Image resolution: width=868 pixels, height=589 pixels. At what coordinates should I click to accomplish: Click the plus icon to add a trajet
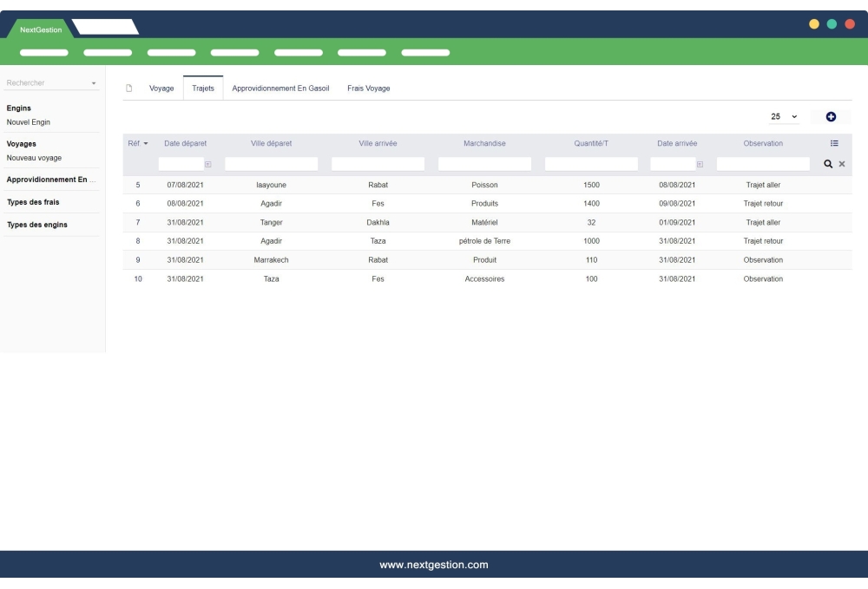pyautogui.click(x=831, y=116)
